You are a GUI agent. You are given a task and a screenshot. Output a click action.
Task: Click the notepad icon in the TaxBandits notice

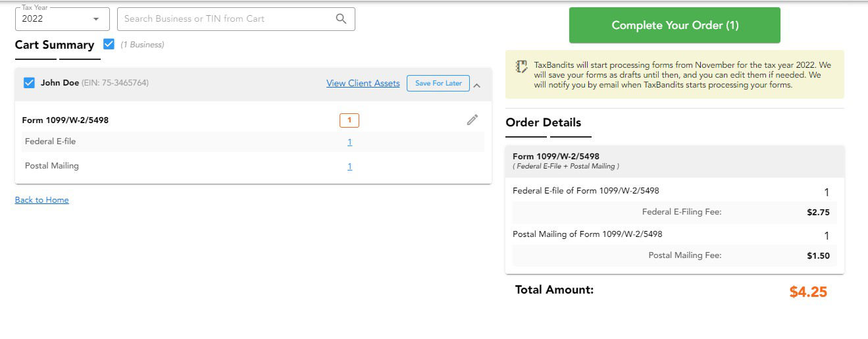click(522, 66)
